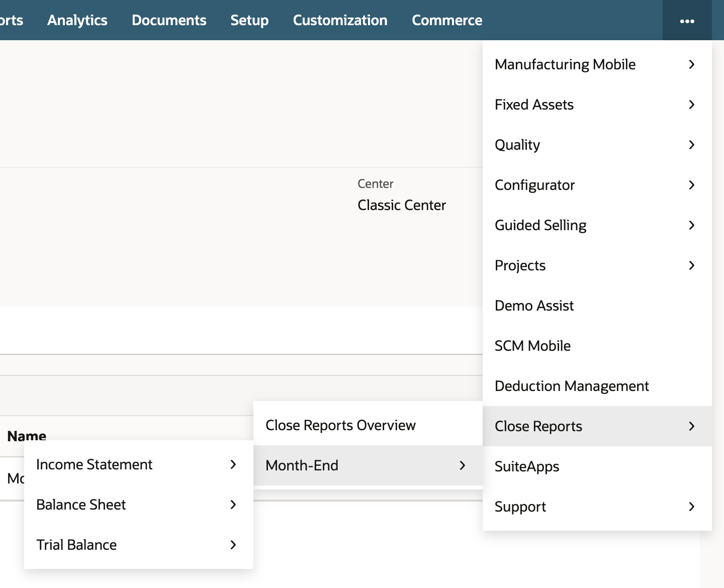Open the Documents menu
Screen dimensions: 724x588
(x=169, y=20)
